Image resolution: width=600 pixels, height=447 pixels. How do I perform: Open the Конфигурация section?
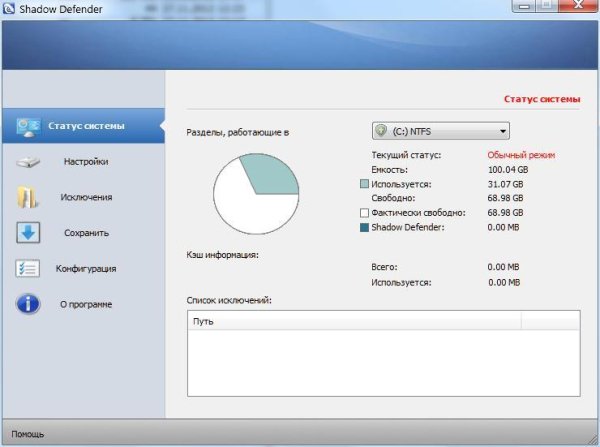pyautogui.click(x=86, y=268)
